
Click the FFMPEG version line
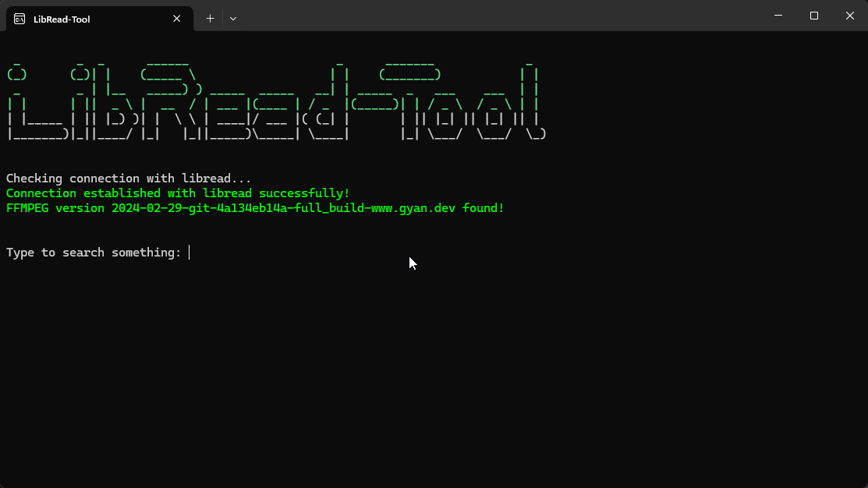coord(254,207)
